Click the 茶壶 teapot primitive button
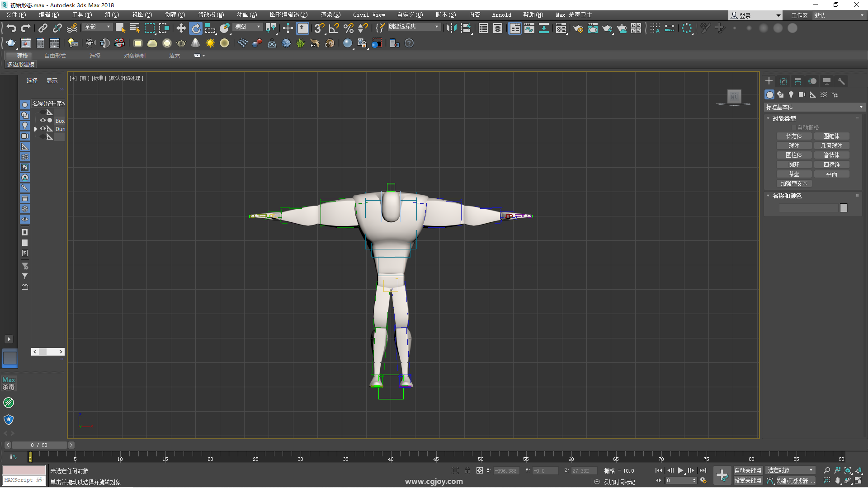868x488 pixels. 794,174
